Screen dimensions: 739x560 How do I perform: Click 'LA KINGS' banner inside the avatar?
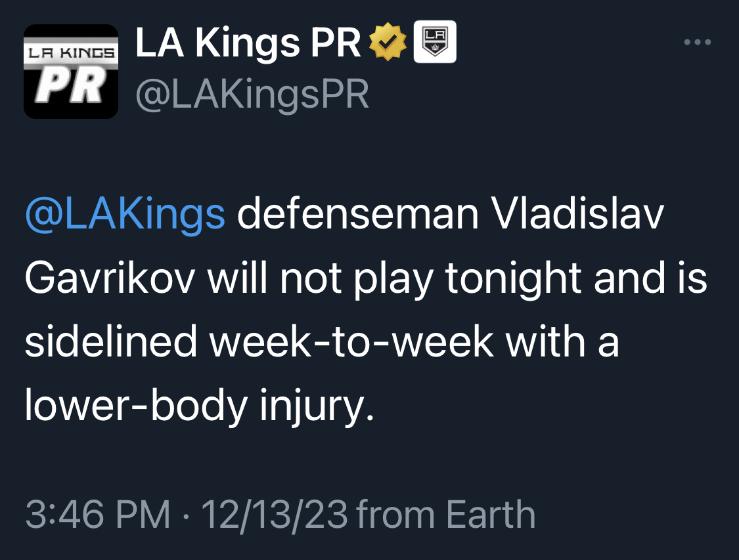click(x=71, y=53)
